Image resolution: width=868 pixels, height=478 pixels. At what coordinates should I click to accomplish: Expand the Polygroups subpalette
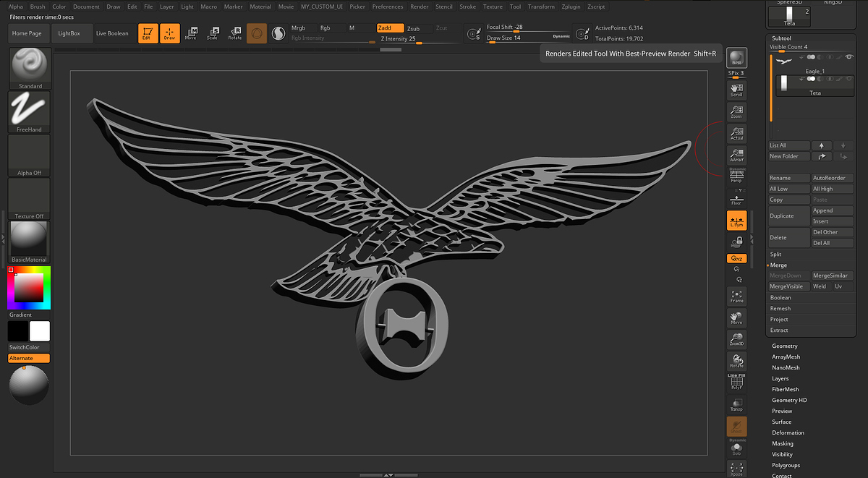tap(786, 465)
